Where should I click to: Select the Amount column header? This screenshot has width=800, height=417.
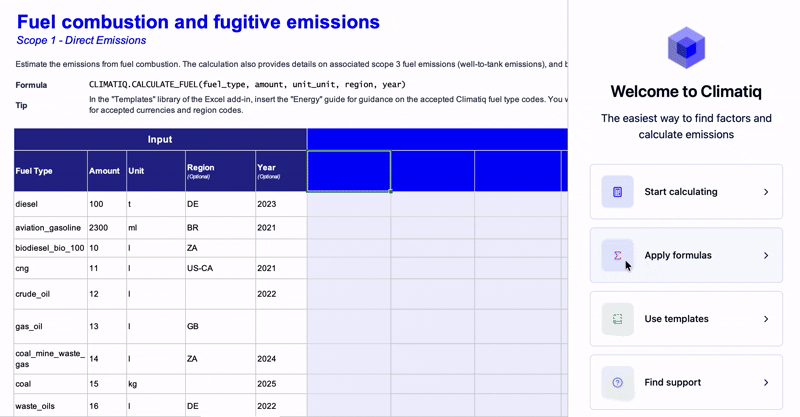(107, 171)
